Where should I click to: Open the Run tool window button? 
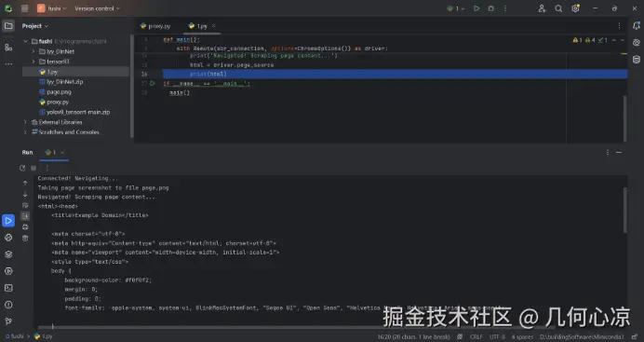tap(8, 221)
